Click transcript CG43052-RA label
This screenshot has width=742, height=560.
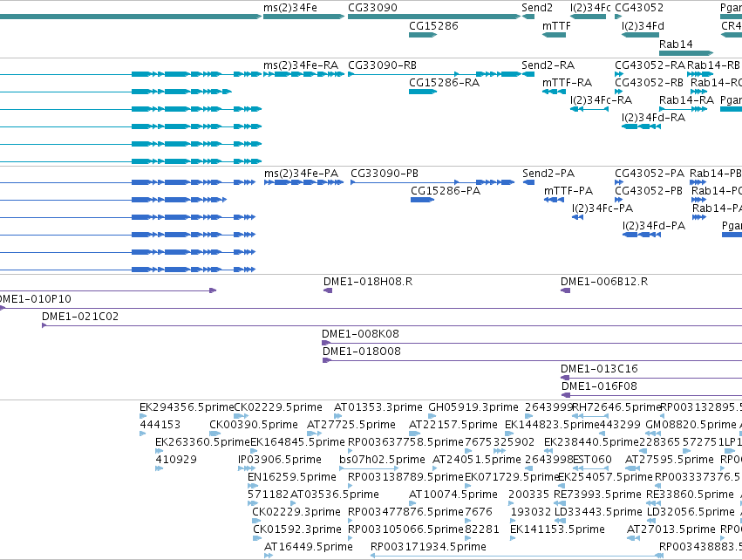tap(650, 65)
